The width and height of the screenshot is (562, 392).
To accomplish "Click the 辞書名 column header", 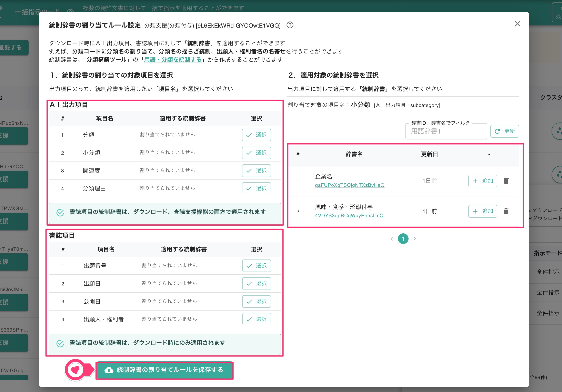I will [x=354, y=154].
